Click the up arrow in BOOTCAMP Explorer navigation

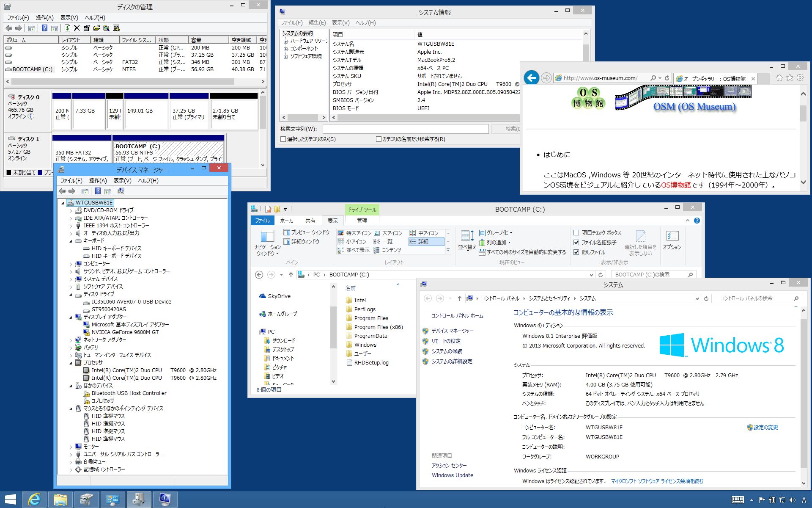(291, 275)
